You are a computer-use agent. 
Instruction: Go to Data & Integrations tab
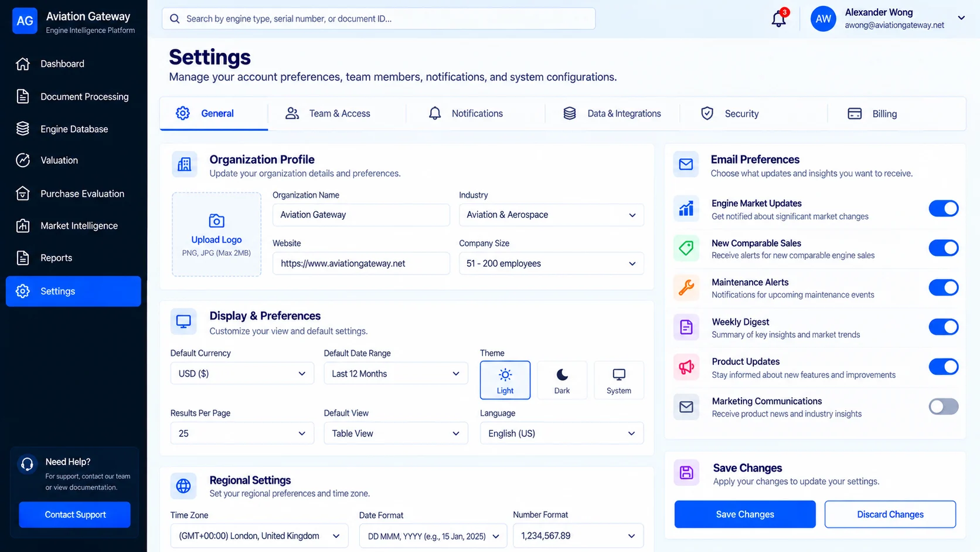point(612,114)
